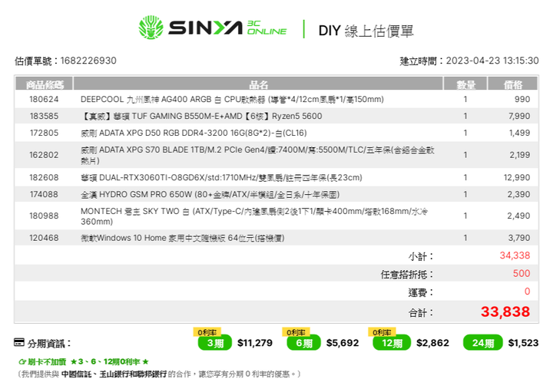553x392 pixels.
Task: Click the MONTECH SKY TWO case item
Action: (254, 216)
